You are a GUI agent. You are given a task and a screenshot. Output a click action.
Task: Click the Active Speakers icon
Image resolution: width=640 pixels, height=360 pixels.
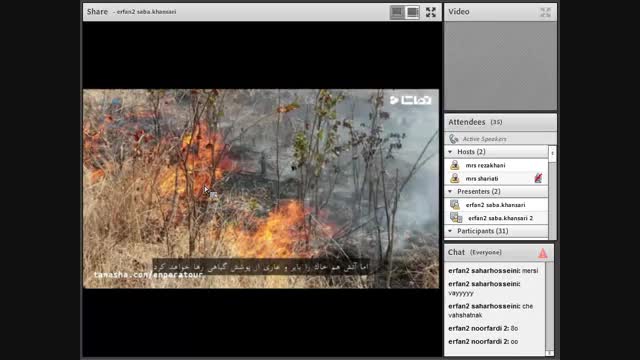click(x=453, y=139)
